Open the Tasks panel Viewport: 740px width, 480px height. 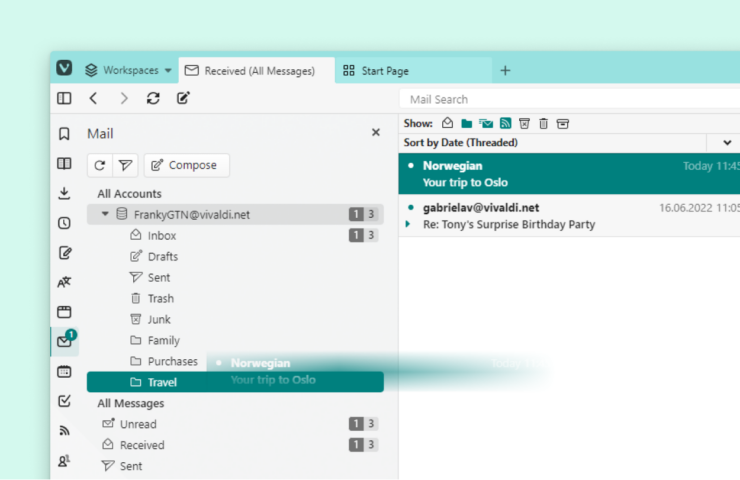coord(64,401)
